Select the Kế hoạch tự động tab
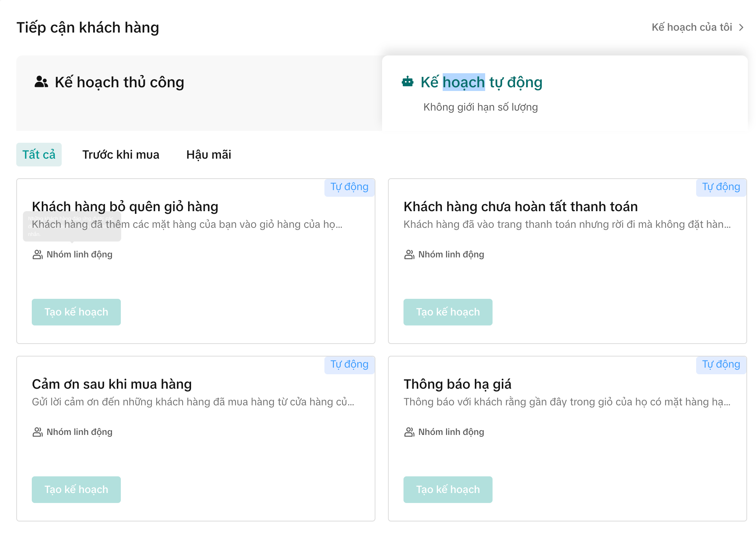The width and height of the screenshot is (756, 537). 481,82
